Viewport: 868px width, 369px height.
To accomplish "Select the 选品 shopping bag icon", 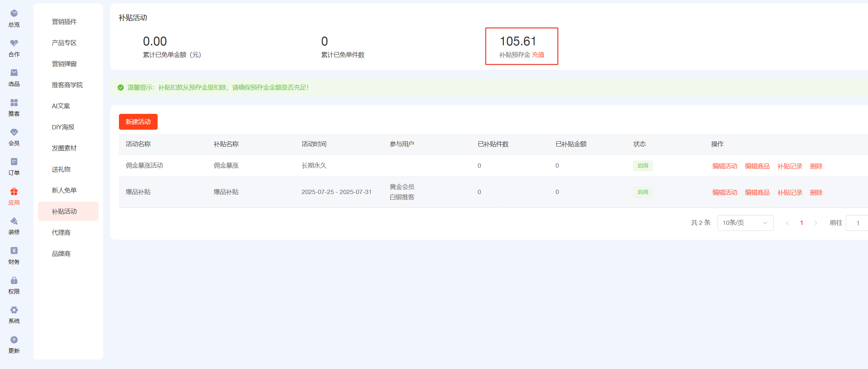I will (14, 73).
